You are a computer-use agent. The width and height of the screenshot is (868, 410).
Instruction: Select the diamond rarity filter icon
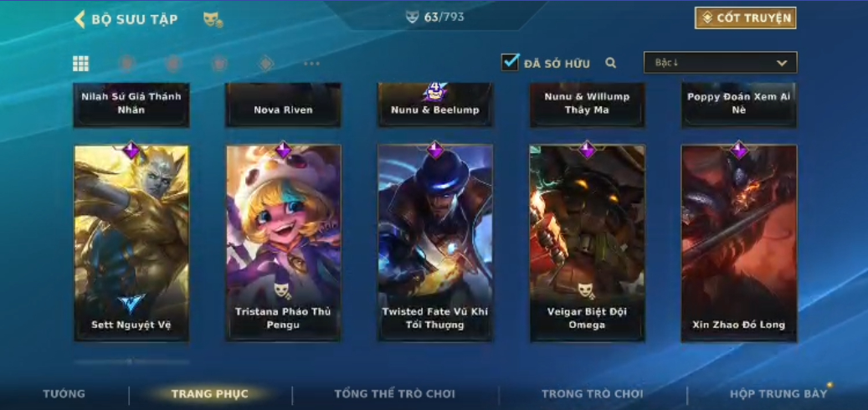[x=266, y=64]
